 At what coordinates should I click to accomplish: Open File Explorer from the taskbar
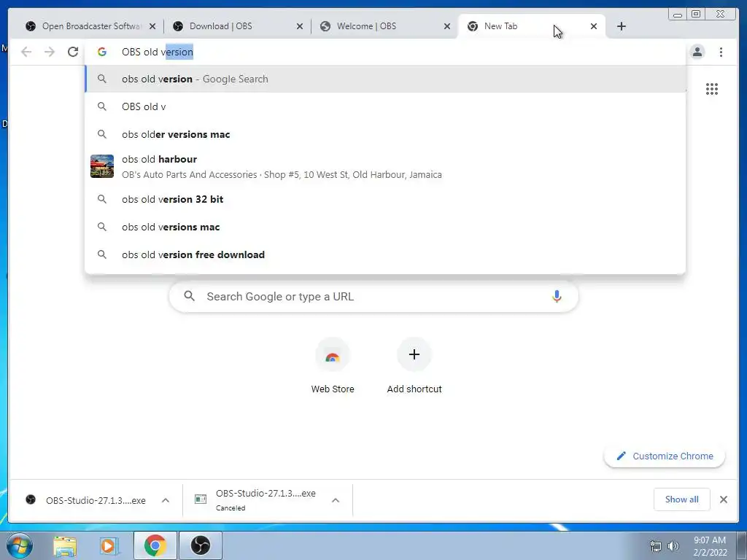(65, 545)
